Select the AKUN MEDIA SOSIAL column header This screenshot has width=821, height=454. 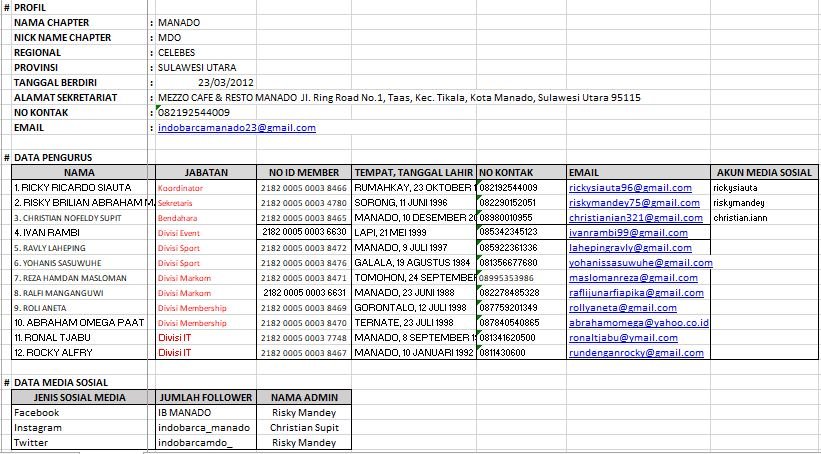pos(764,173)
